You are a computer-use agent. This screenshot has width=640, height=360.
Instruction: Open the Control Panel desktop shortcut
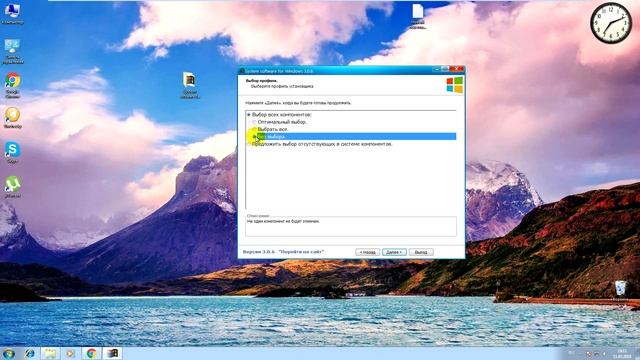point(12,51)
